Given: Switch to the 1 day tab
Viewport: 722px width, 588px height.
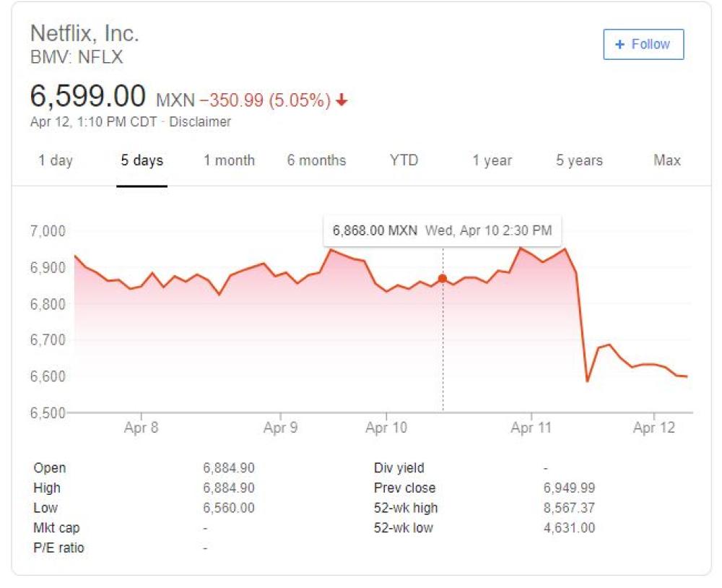Looking at the screenshot, I should tap(56, 161).
